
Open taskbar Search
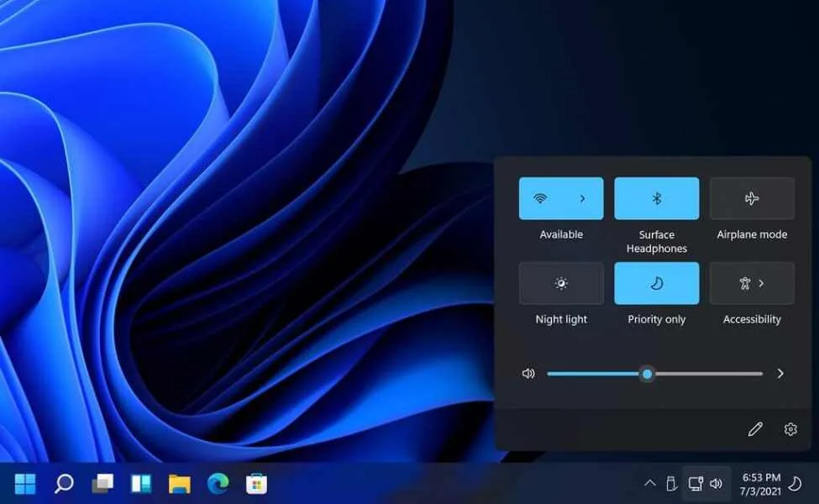click(64, 484)
